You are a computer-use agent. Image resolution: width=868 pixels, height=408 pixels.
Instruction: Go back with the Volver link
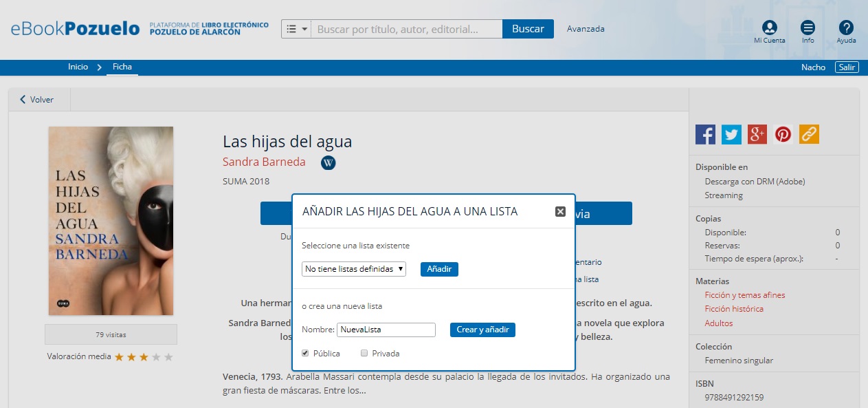coord(36,100)
